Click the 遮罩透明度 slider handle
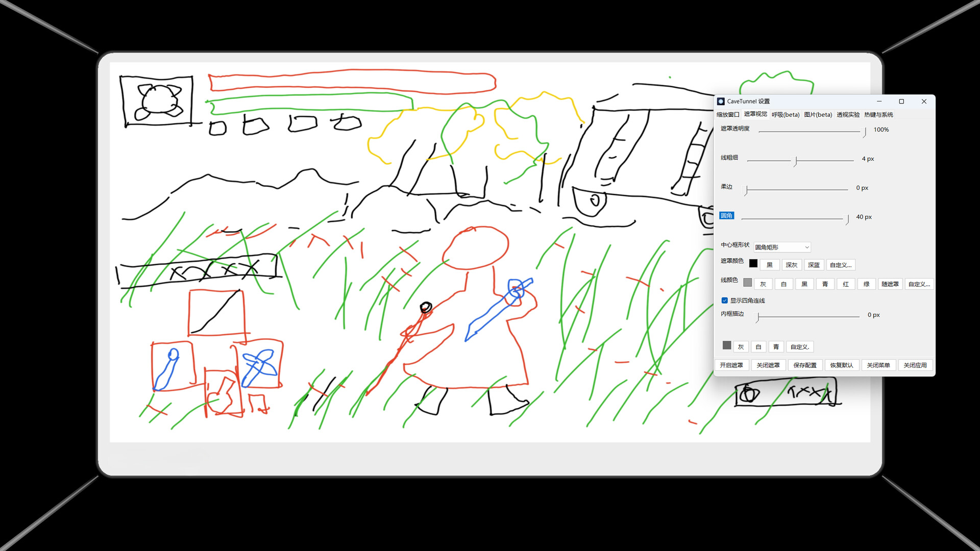Image resolution: width=980 pixels, height=551 pixels. [864, 132]
